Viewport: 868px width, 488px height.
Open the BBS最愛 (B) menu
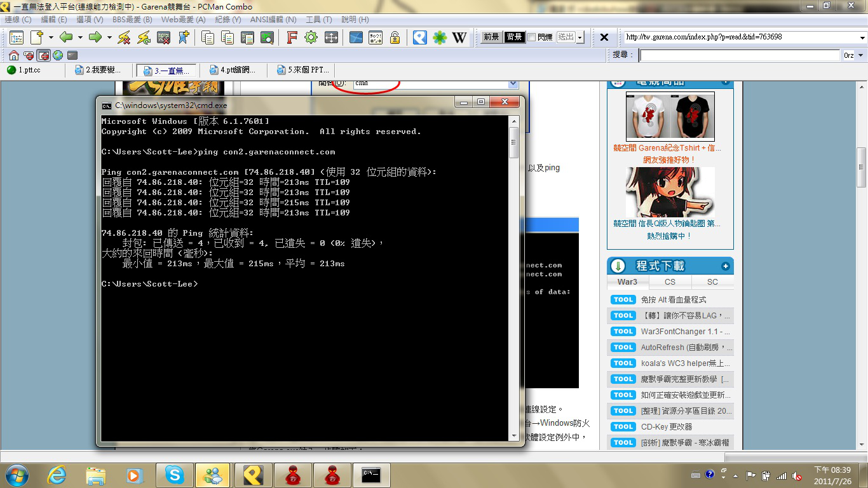(x=132, y=20)
